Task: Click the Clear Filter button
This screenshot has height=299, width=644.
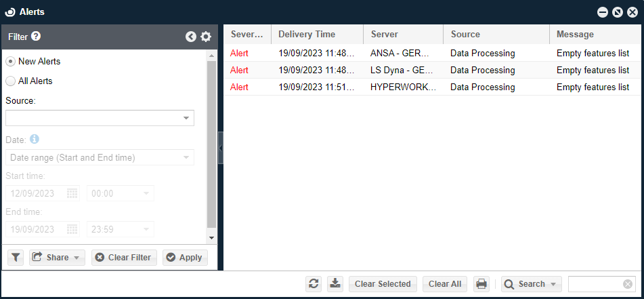Action: (x=125, y=258)
